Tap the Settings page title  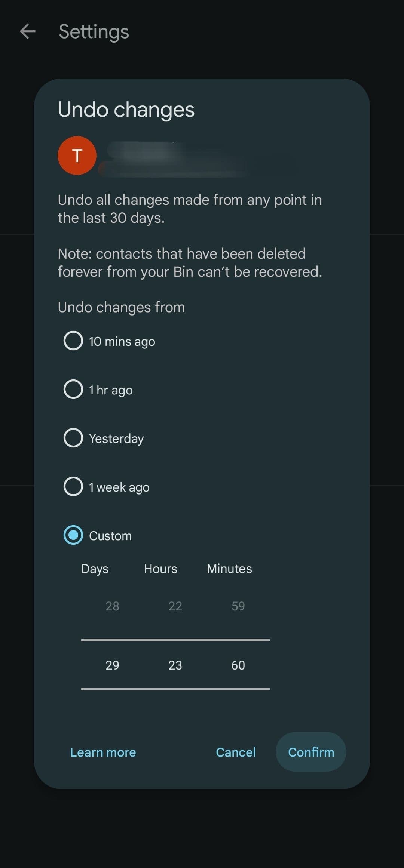pos(94,31)
